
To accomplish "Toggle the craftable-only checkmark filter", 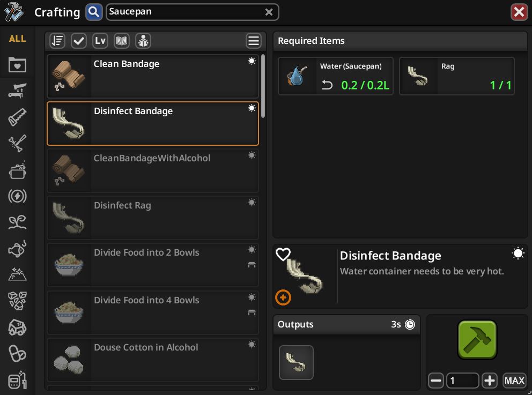I will tap(79, 41).
